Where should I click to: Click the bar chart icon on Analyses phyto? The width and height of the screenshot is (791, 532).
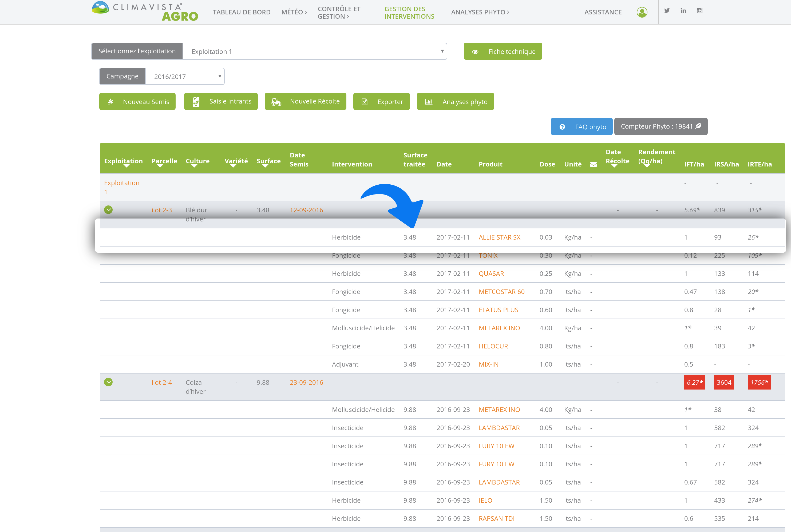[429, 102]
